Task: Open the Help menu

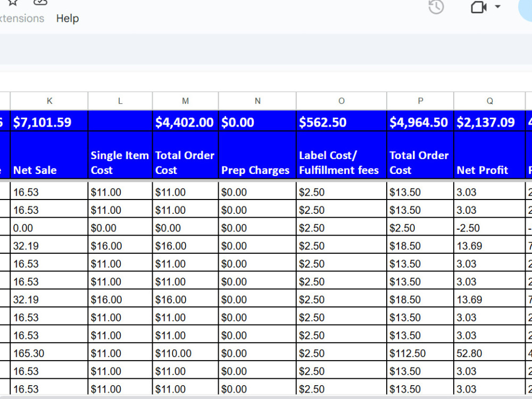Action: click(x=68, y=18)
